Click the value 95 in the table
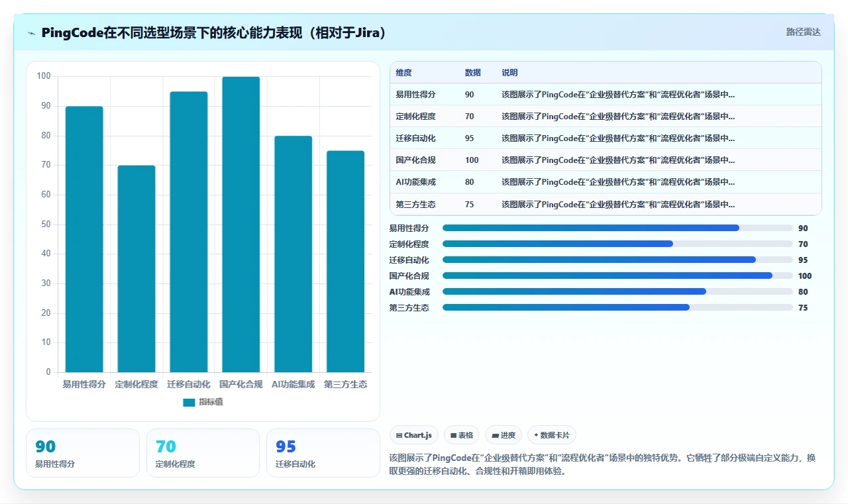The image size is (848, 504). coord(470,138)
